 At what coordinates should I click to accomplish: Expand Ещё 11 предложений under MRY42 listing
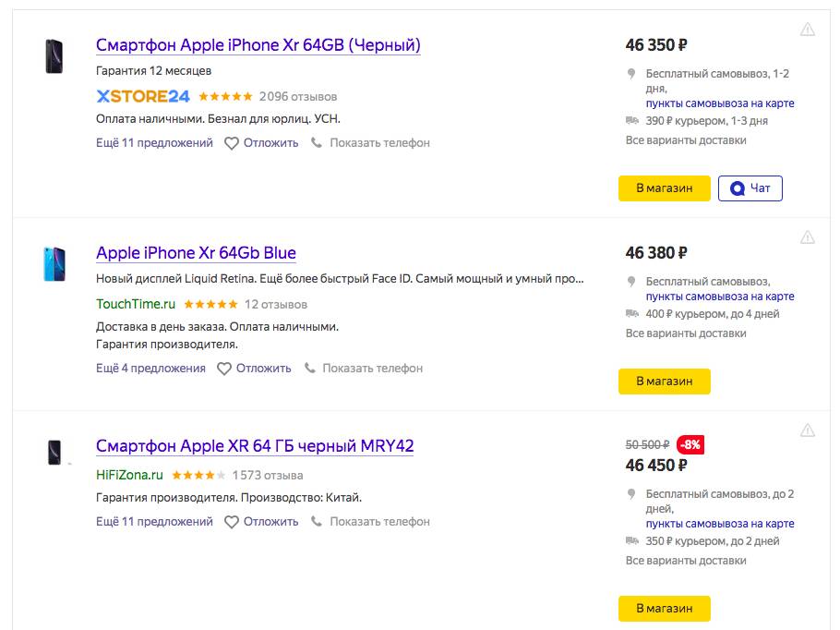coord(154,522)
